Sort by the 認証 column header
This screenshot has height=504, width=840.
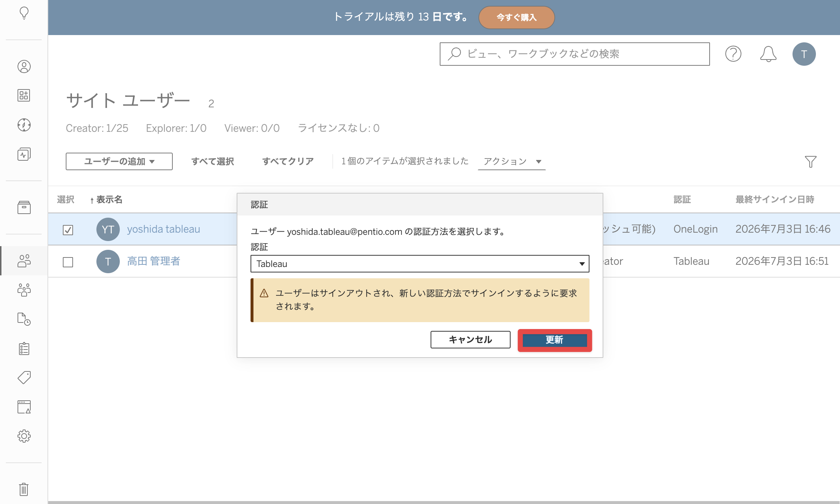click(x=682, y=199)
